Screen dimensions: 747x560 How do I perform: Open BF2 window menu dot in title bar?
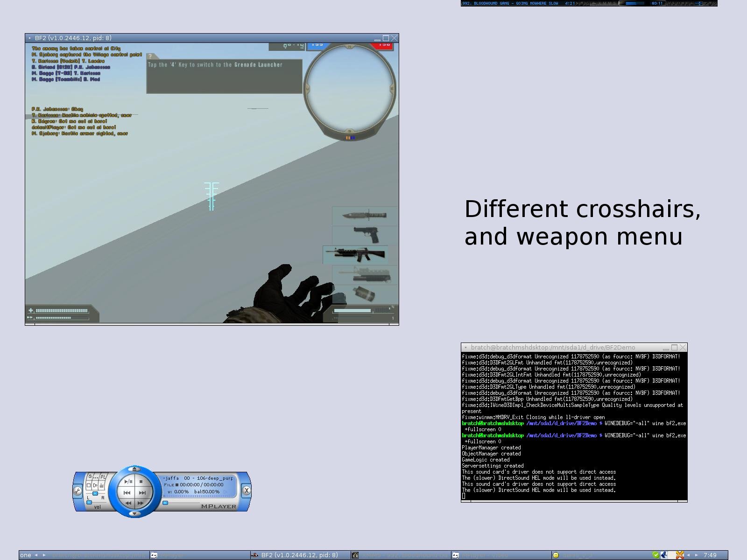[x=30, y=38]
